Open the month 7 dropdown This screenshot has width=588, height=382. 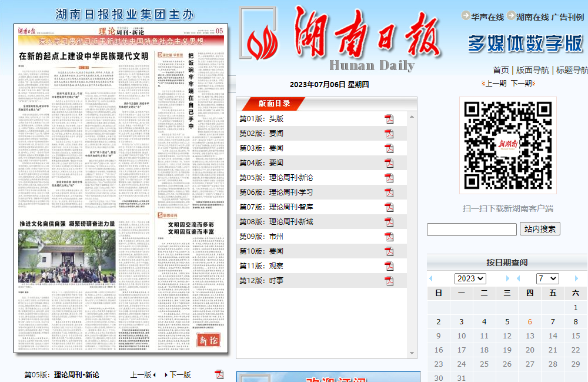(547, 278)
